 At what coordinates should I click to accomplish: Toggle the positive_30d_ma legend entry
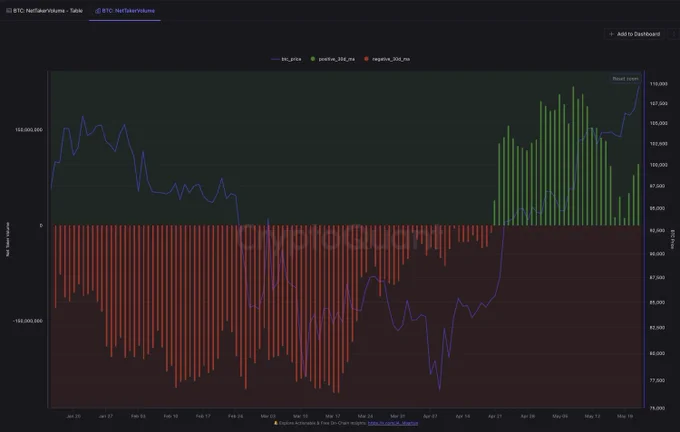coord(333,59)
